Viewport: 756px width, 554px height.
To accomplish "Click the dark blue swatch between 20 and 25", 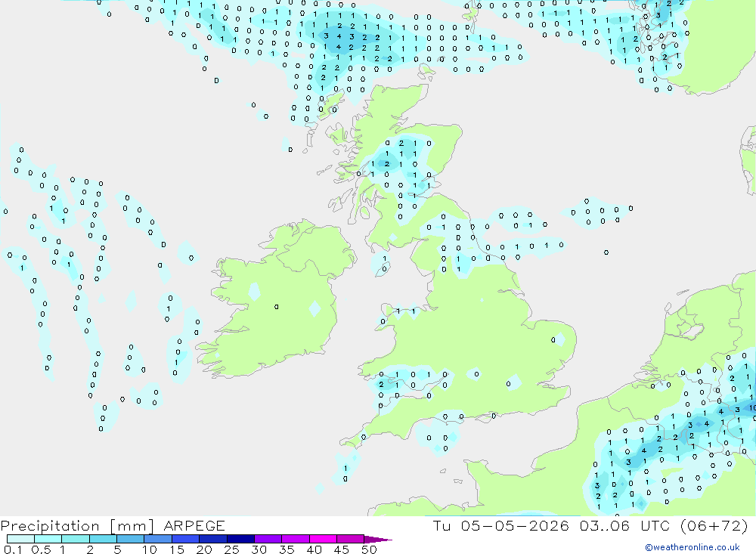I will tap(213, 539).
